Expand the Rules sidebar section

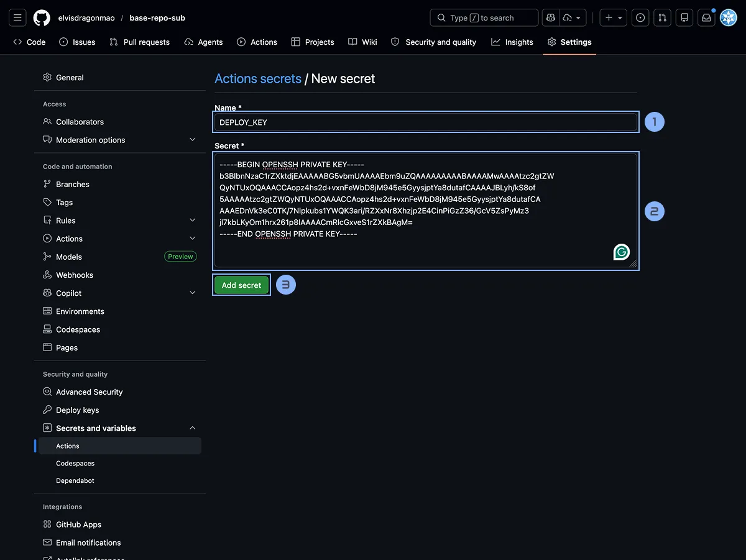point(192,221)
